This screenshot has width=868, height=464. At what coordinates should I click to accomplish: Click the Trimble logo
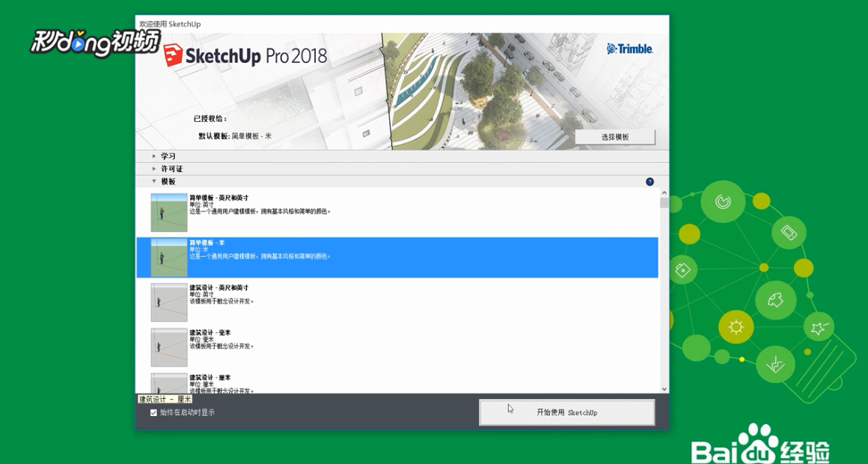pyautogui.click(x=630, y=49)
